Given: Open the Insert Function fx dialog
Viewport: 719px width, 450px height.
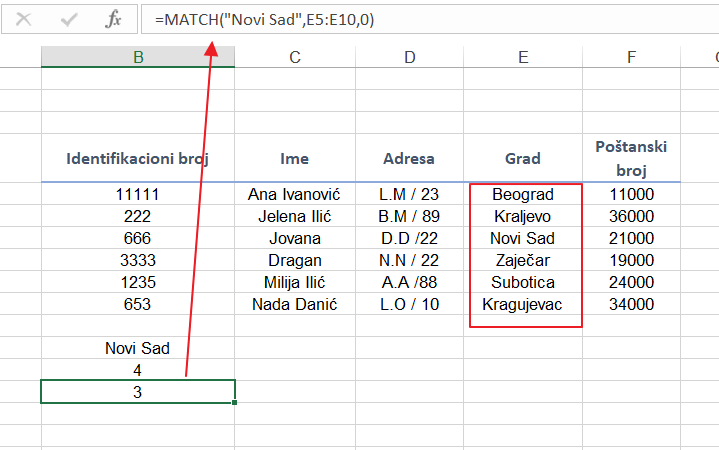Looking at the screenshot, I should 114,19.
